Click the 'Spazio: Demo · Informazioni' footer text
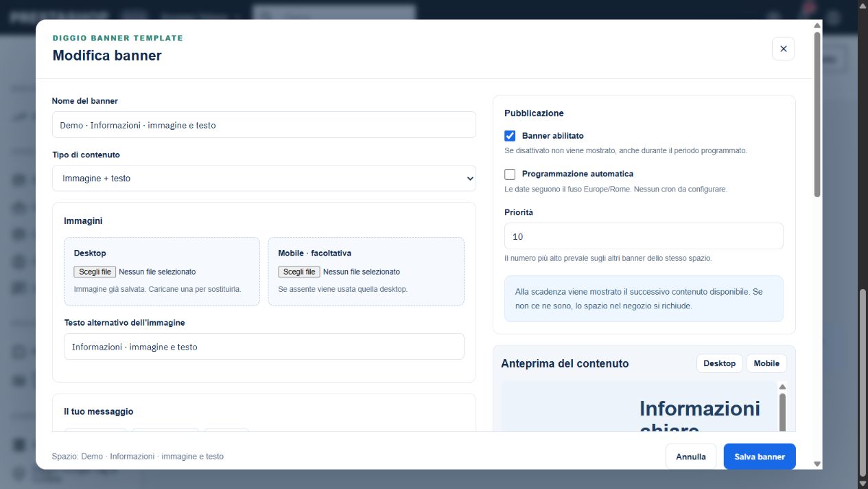This screenshot has height=489, width=868. 138,457
